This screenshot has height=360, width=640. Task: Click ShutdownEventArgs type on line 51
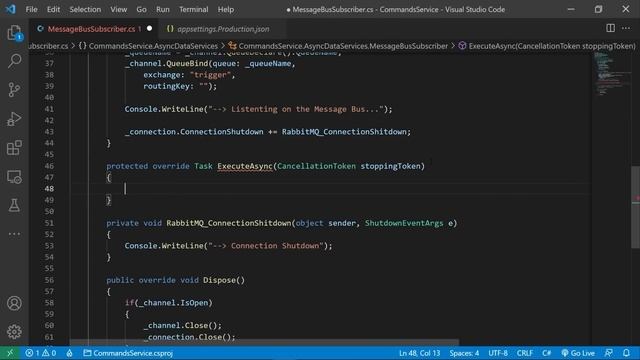coord(404,223)
